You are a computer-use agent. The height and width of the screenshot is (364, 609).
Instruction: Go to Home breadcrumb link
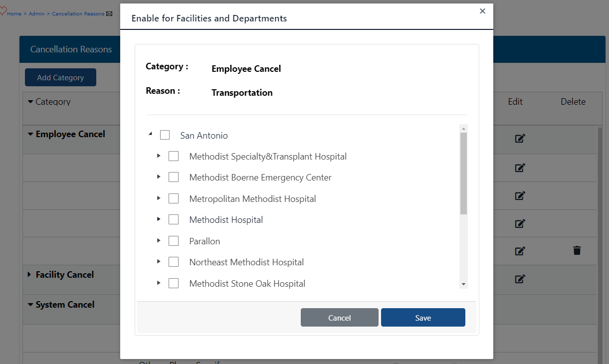tap(14, 13)
